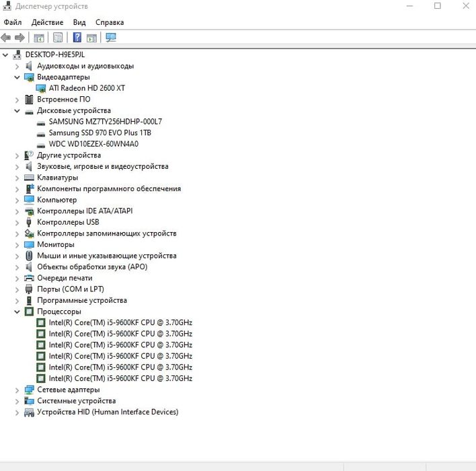Expand the Компьютер category
The width and height of the screenshot is (476, 471).
click(x=17, y=201)
